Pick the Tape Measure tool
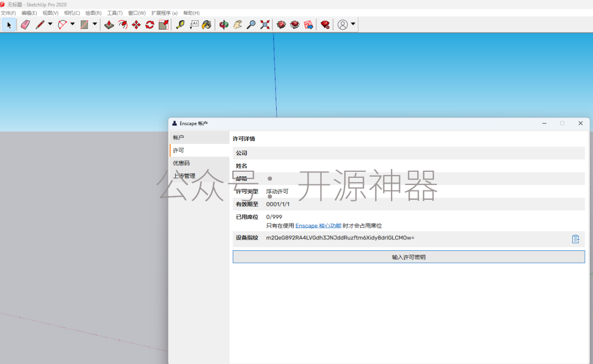The image size is (593, 364). tap(181, 25)
